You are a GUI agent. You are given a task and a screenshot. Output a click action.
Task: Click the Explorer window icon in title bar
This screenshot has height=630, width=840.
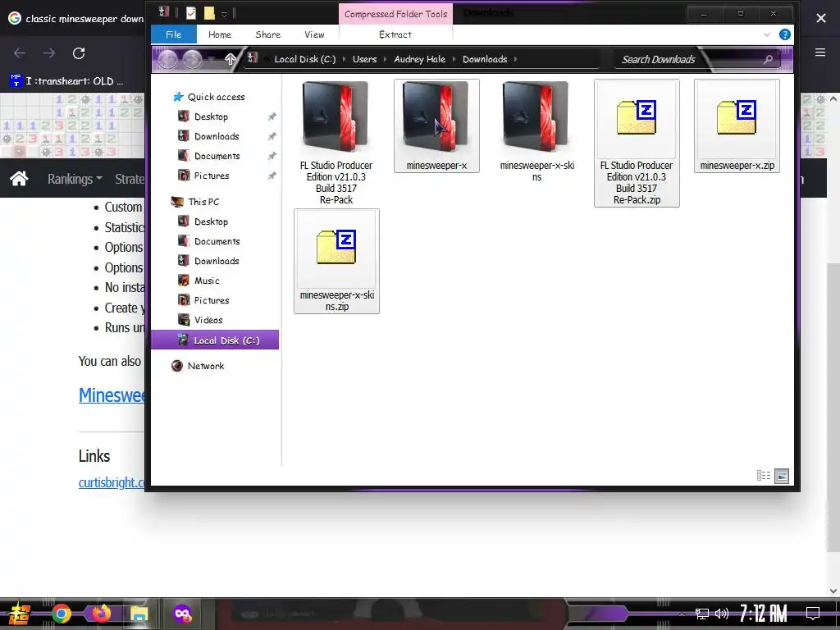(x=164, y=12)
